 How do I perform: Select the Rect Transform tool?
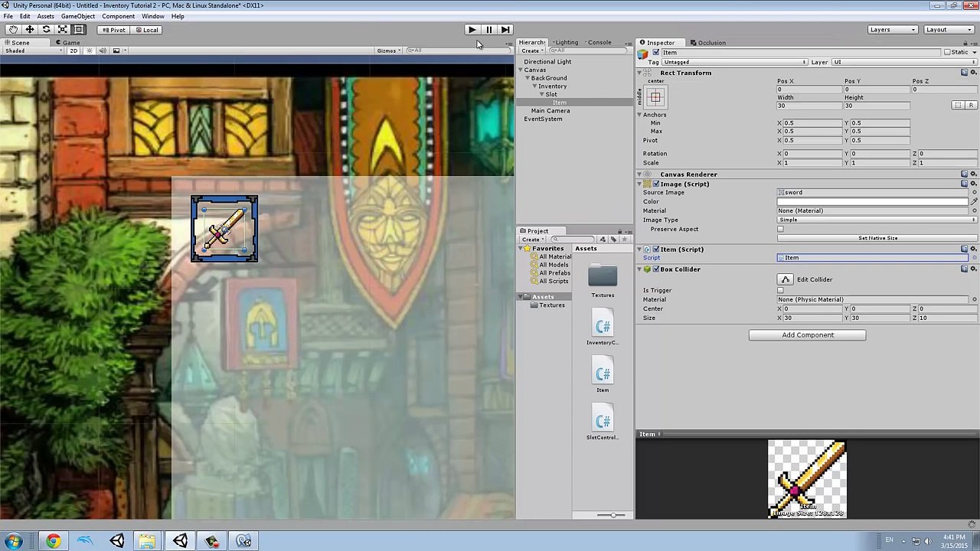pos(79,29)
